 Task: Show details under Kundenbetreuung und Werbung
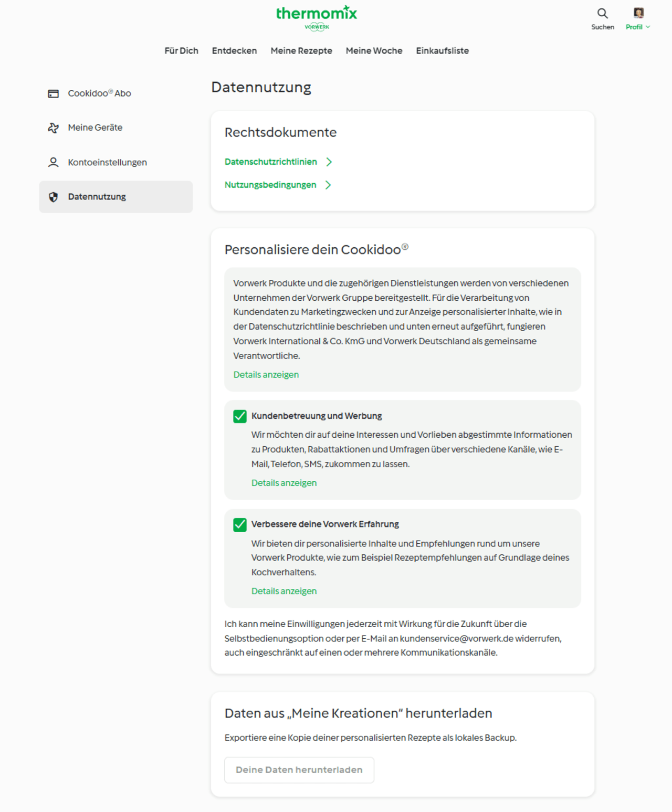284,483
